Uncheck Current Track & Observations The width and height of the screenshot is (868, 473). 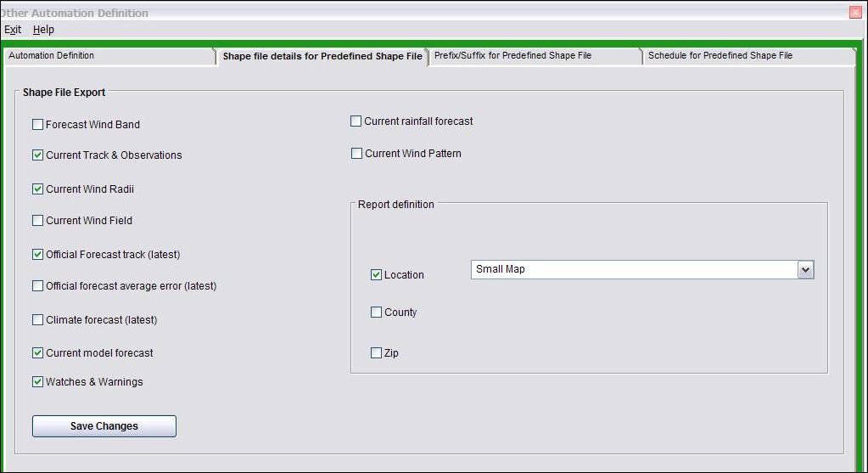point(37,155)
